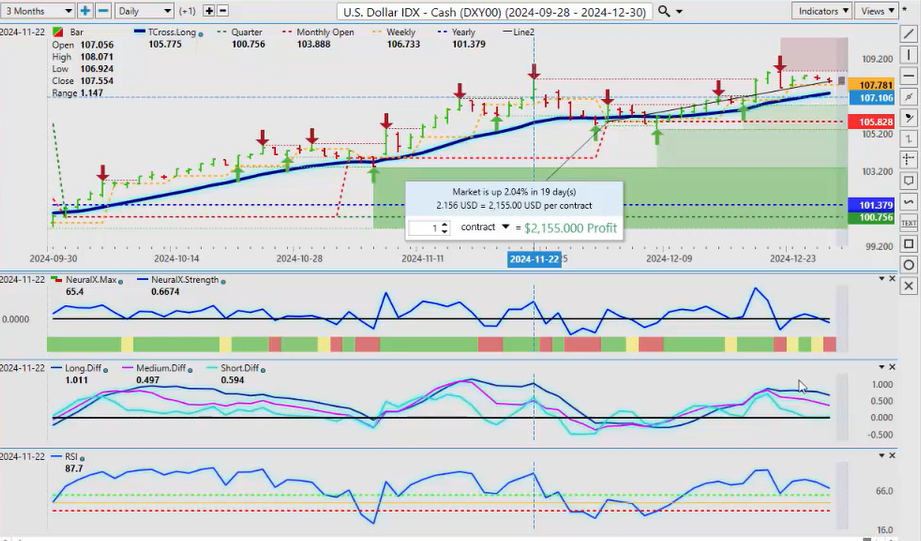Close the NeuralX indicator panel
The height and width of the screenshot is (541, 921).
click(x=892, y=278)
